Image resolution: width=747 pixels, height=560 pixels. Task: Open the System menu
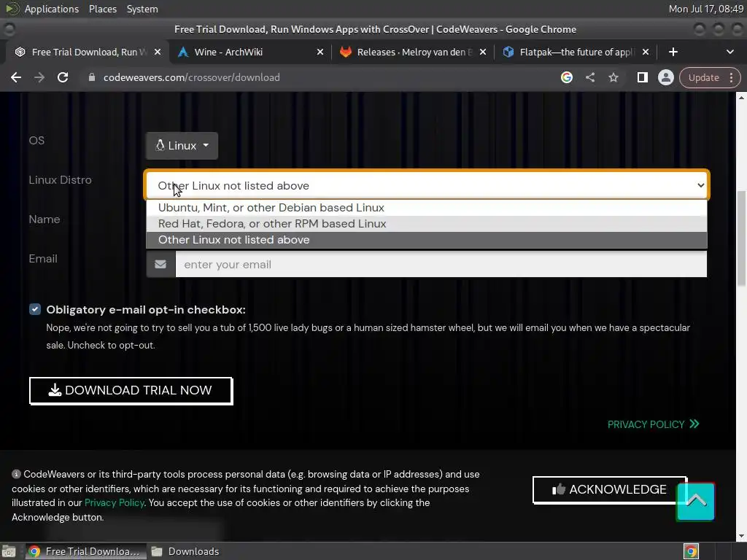click(142, 9)
